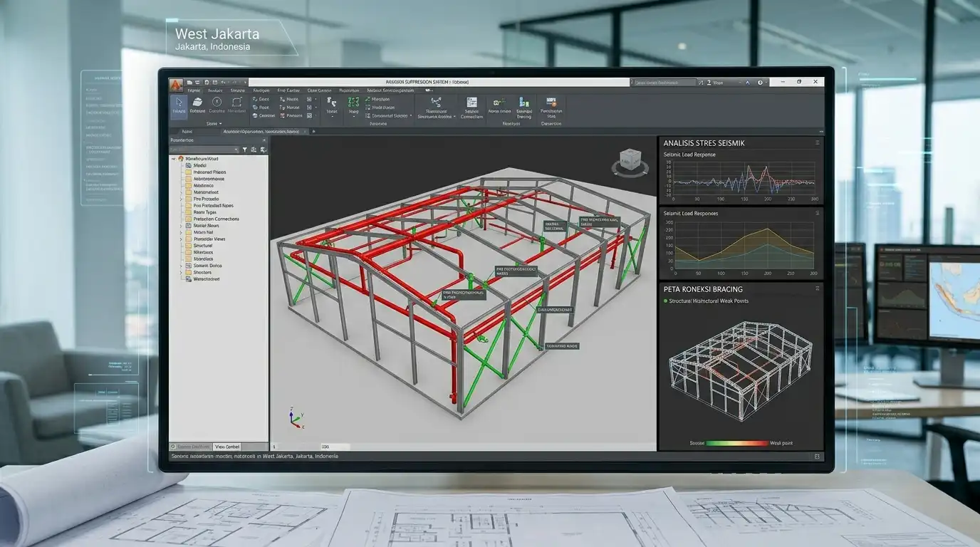
Task: Click the help question mark icon in title bar
Action: (761, 83)
